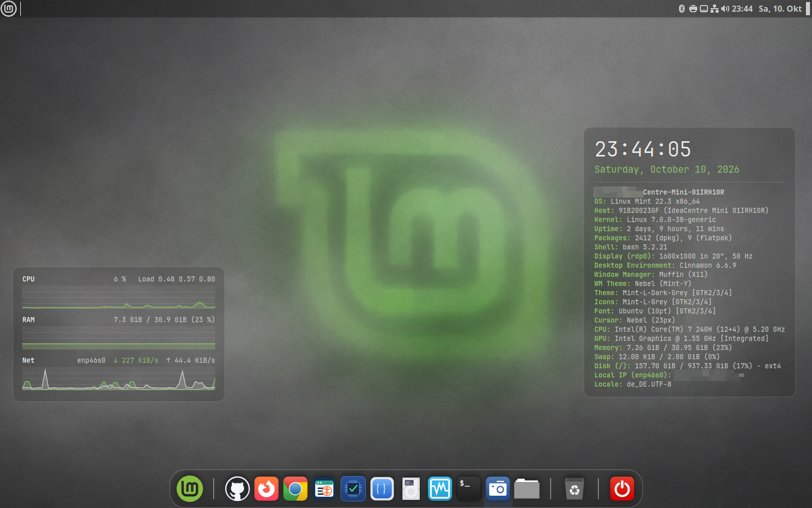Click the 'Theme: Mint-L-Dark-Grey' line

coord(663,293)
